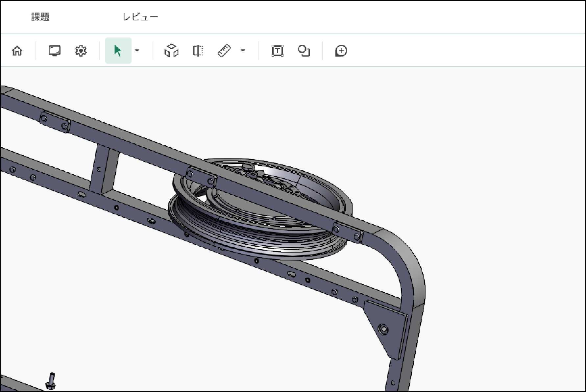
Task: Select the text box annotation tool
Action: click(x=278, y=51)
